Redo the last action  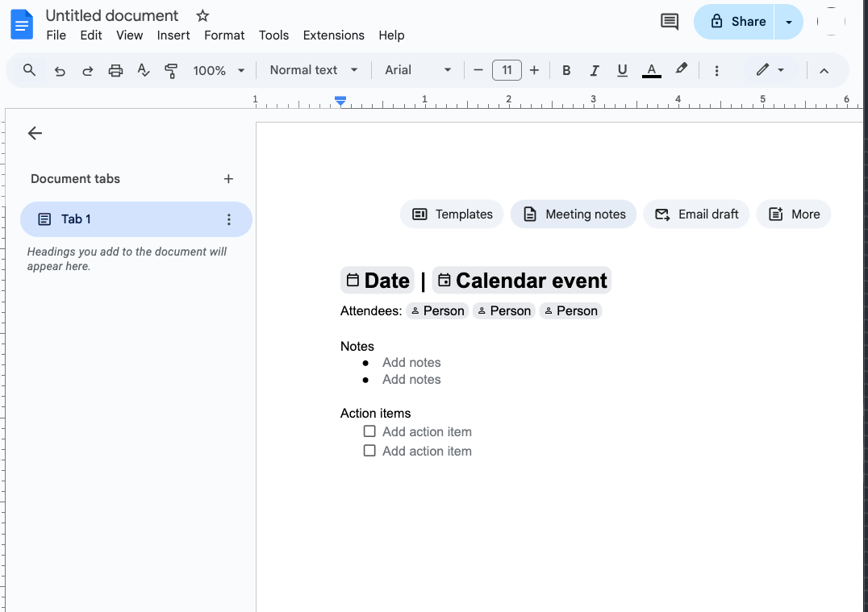coord(87,70)
